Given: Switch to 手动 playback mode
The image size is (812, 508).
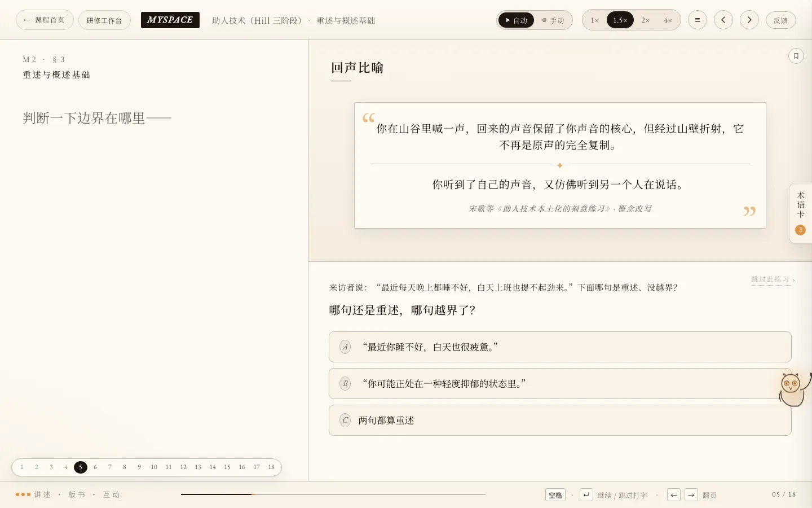Looking at the screenshot, I should tap(553, 20).
